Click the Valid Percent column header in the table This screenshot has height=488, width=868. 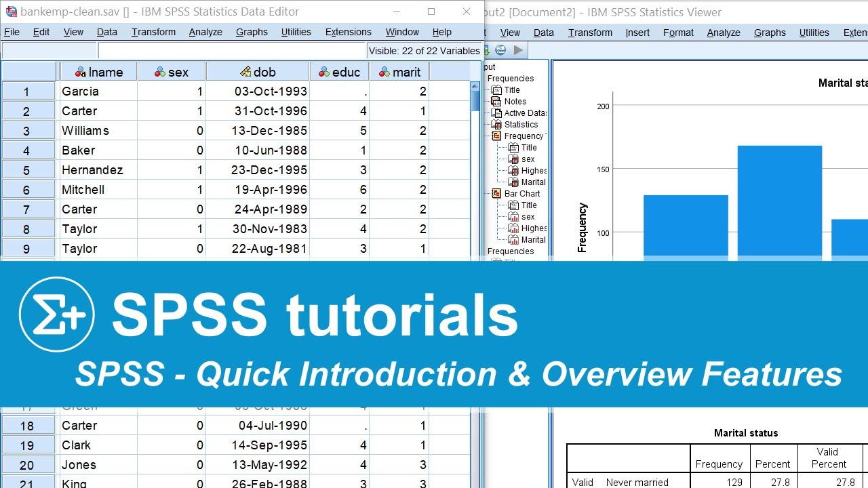click(829, 458)
